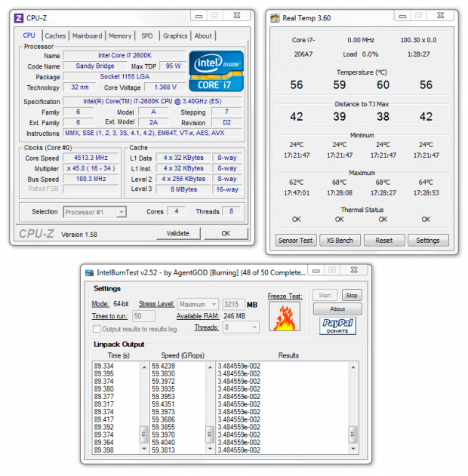
Task: Click the Intel Core i7 logo badge
Action: click(216, 71)
